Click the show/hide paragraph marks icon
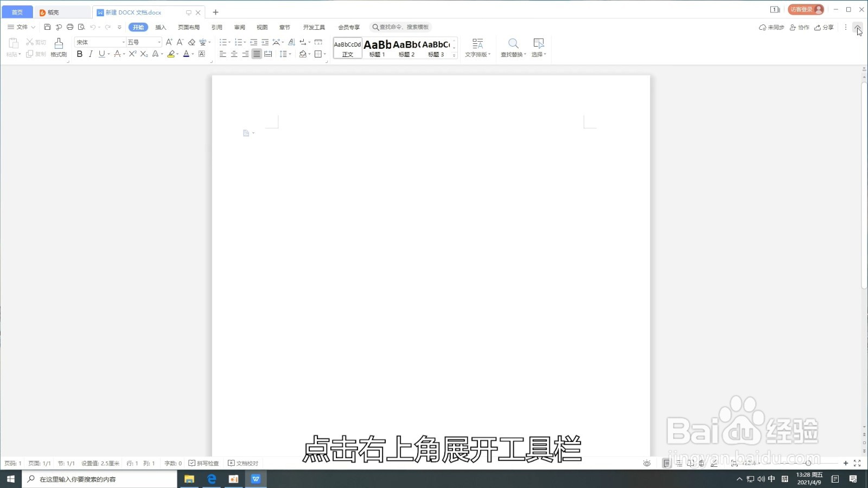The height and width of the screenshot is (488, 868). click(x=304, y=42)
